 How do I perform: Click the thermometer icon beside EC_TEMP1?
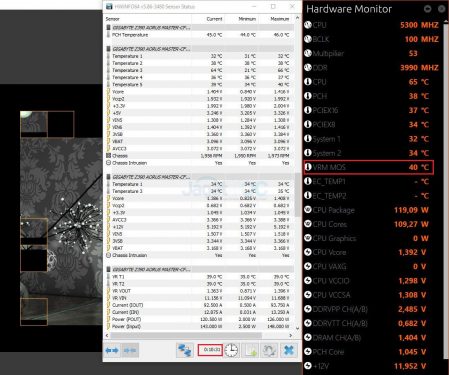click(308, 181)
